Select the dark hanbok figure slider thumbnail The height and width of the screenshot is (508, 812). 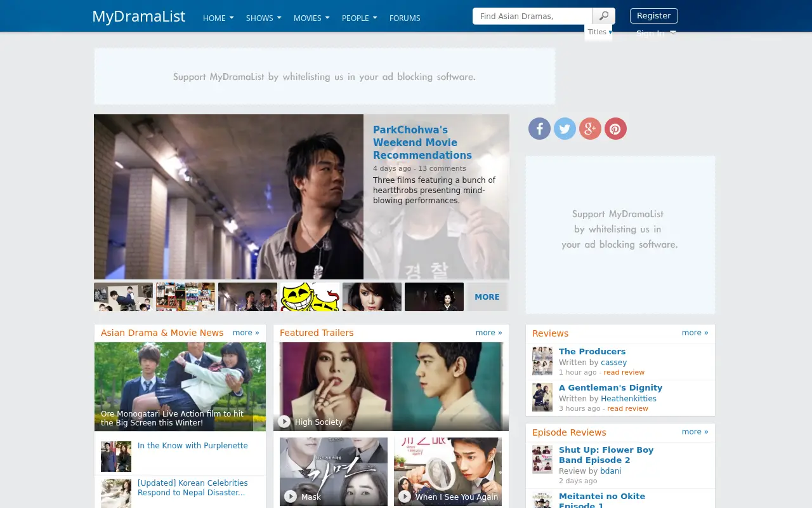(x=434, y=297)
